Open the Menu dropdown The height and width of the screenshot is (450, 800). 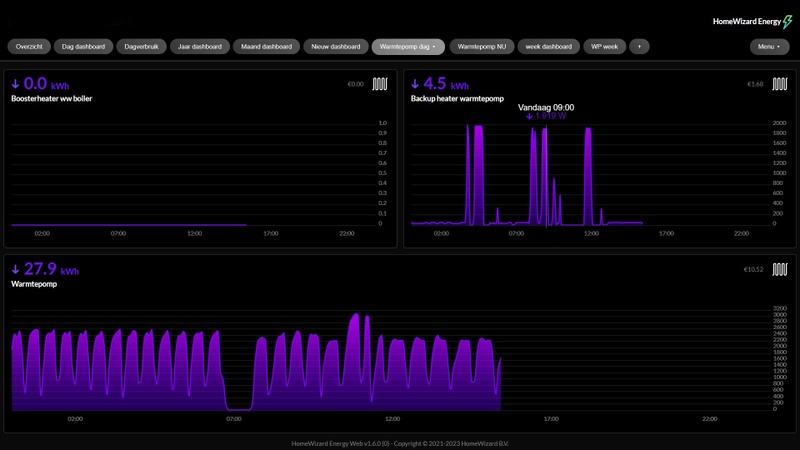pyautogui.click(x=768, y=46)
